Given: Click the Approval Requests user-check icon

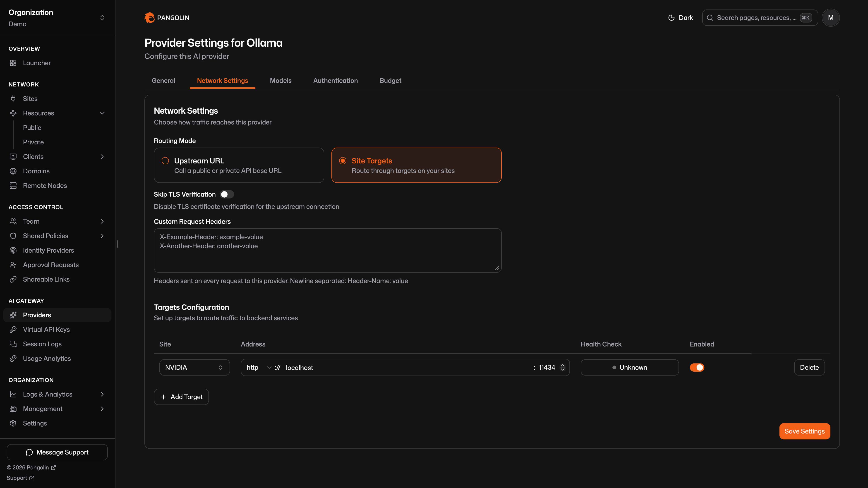Looking at the screenshot, I should [13, 265].
